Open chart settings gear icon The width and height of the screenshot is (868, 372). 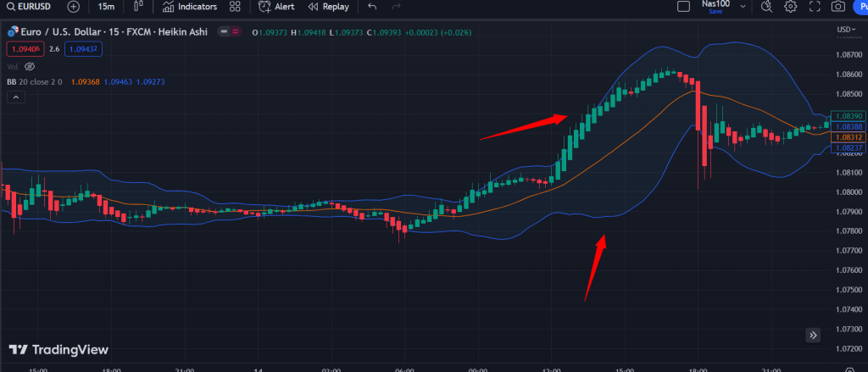pyautogui.click(x=791, y=7)
